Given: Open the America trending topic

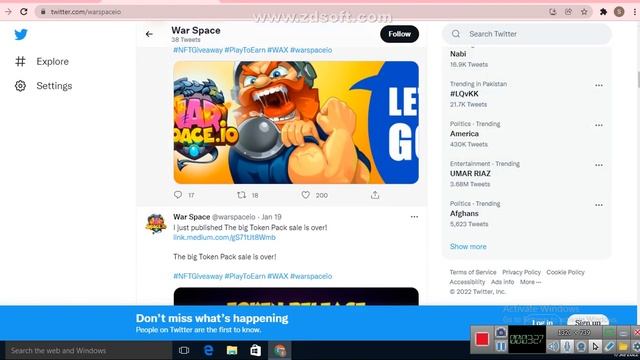Looking at the screenshot, I should pyautogui.click(x=464, y=134).
